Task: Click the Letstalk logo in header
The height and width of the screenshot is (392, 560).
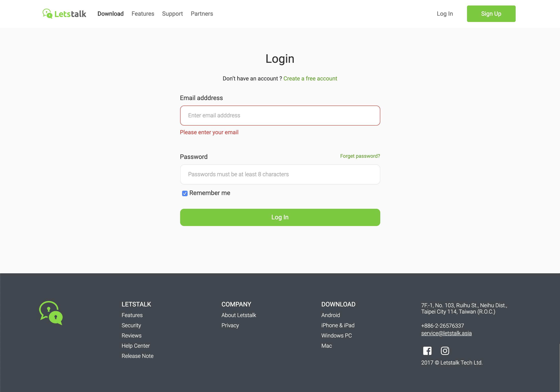Action: pyautogui.click(x=64, y=14)
